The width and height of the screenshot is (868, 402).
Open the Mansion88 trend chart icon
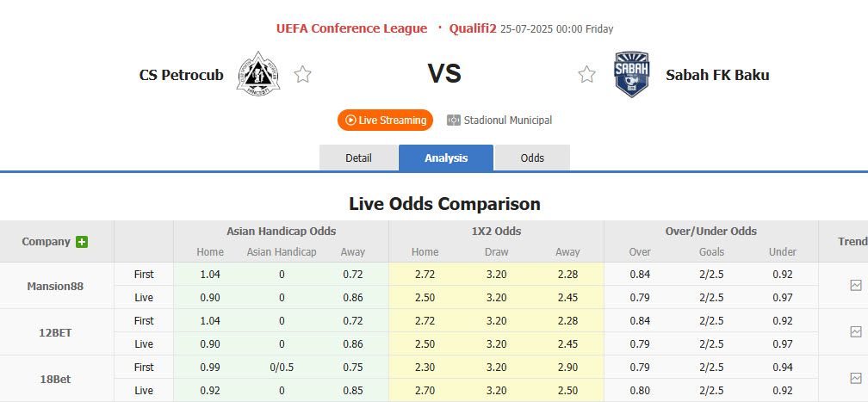click(x=855, y=285)
